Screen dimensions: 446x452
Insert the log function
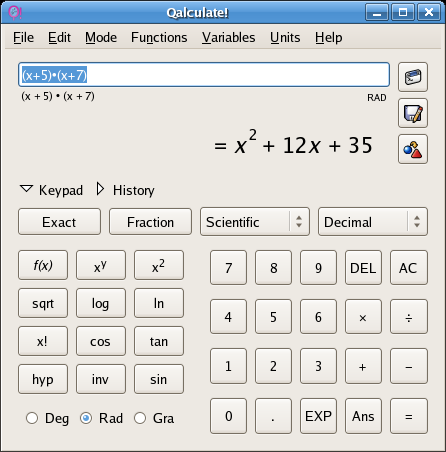coord(101,303)
